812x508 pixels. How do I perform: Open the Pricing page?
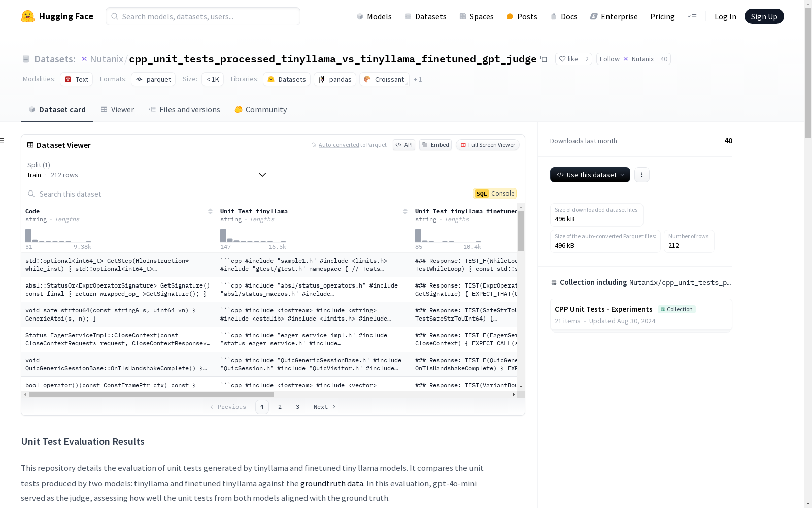coord(662,16)
